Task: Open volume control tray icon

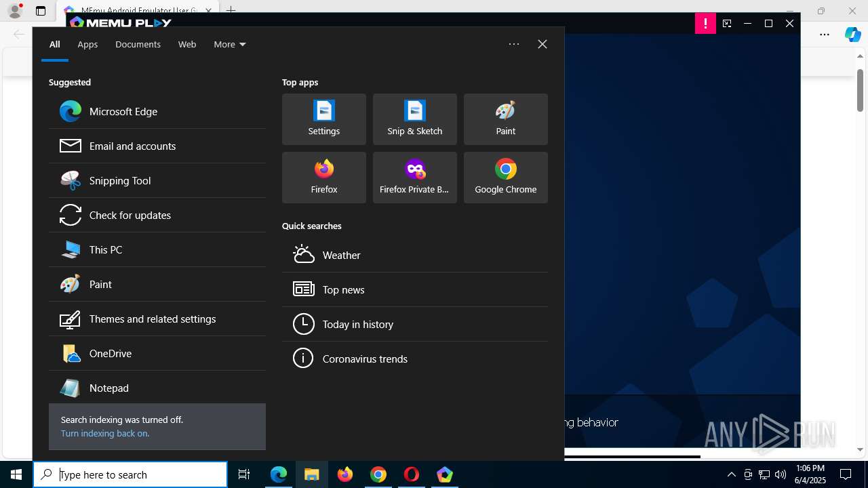Action: [781, 474]
